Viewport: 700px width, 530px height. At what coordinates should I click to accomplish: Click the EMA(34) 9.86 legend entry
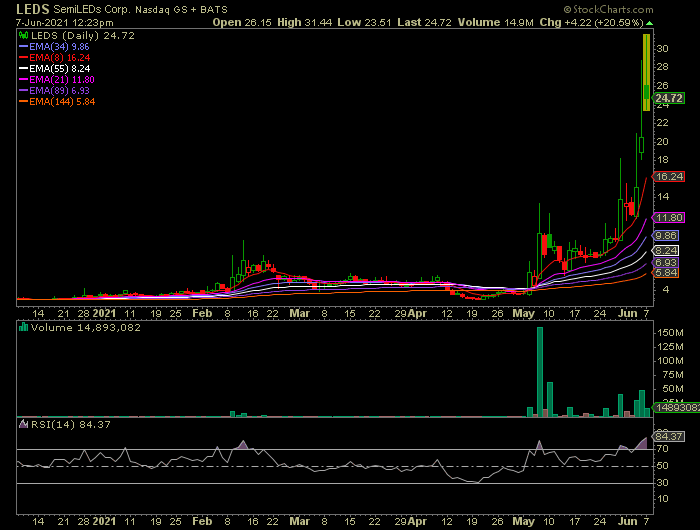tap(54, 46)
